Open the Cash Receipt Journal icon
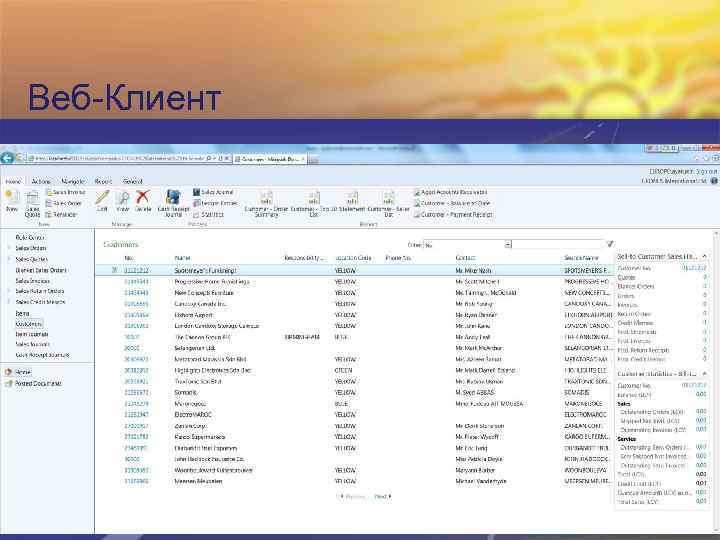This screenshot has width=720, height=540. pos(173,197)
